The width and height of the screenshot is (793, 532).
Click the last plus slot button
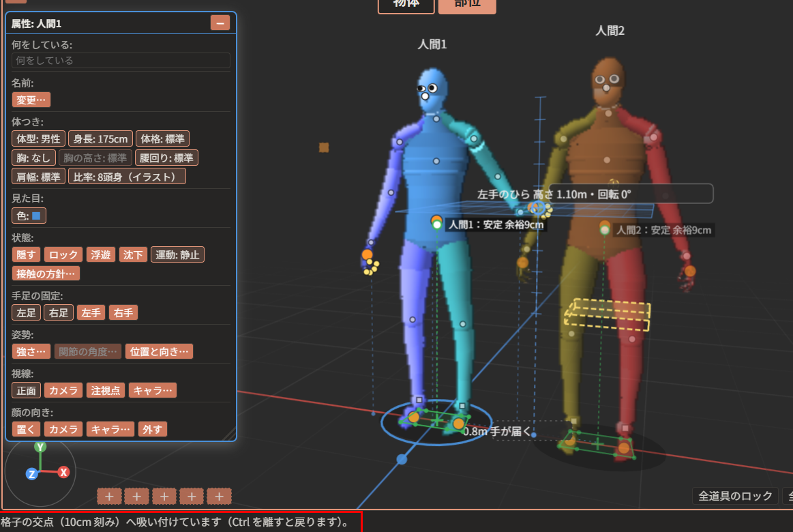(219, 497)
